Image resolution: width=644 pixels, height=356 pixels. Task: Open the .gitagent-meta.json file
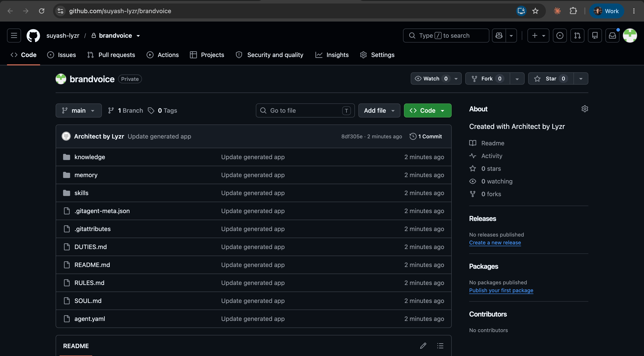pyautogui.click(x=102, y=211)
